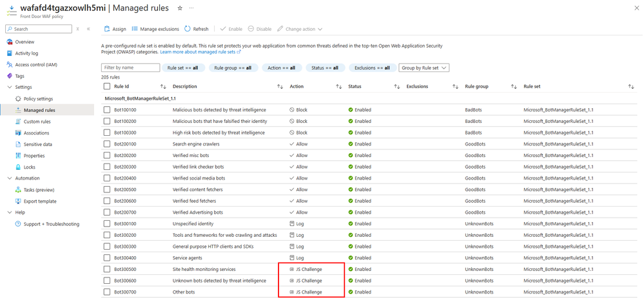Check the Bot100100 rule checkbox
The height and width of the screenshot is (298, 644).
[x=107, y=110]
